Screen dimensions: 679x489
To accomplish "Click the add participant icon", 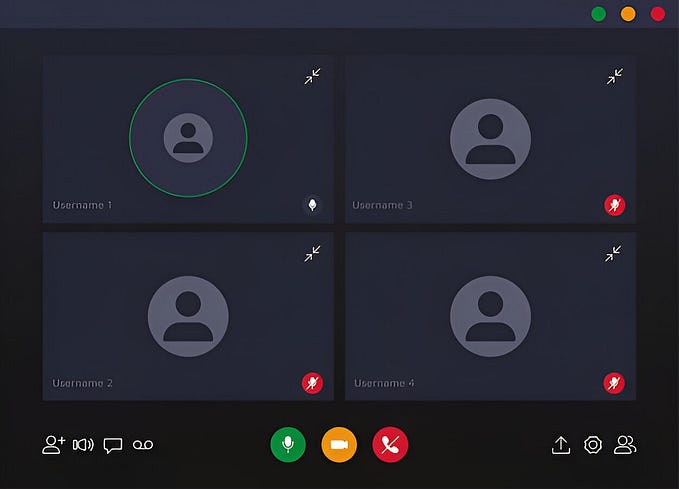I will 54,445.
